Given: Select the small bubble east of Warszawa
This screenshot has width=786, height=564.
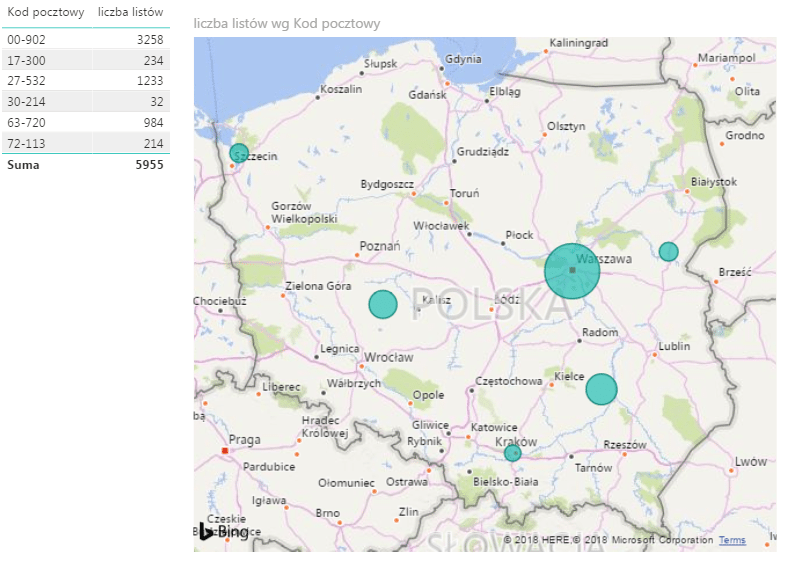Looking at the screenshot, I should tap(669, 251).
